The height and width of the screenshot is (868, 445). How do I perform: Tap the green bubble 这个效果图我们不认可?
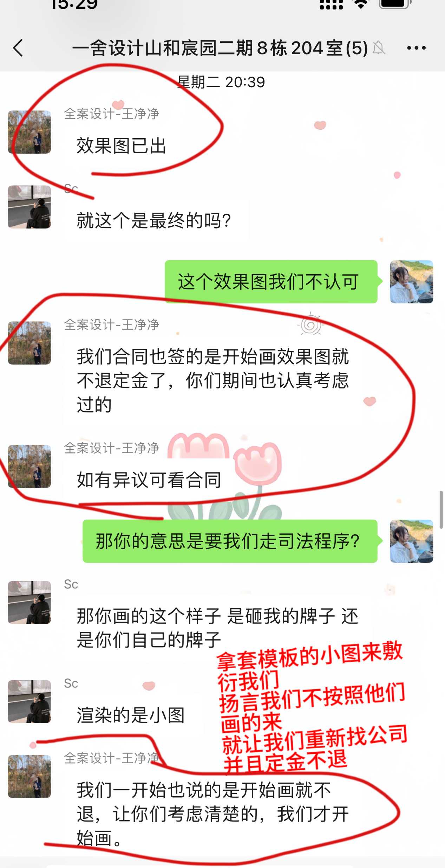tap(271, 282)
